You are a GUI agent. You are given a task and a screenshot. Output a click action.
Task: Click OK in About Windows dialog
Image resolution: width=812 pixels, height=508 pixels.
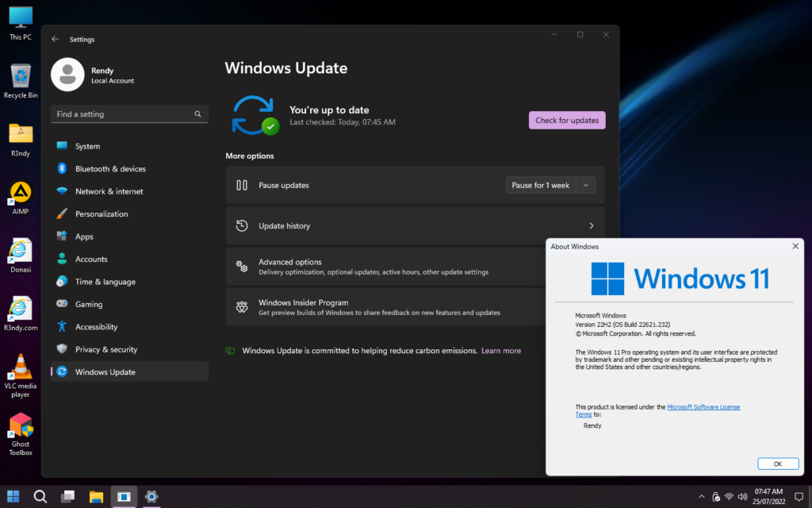click(778, 464)
